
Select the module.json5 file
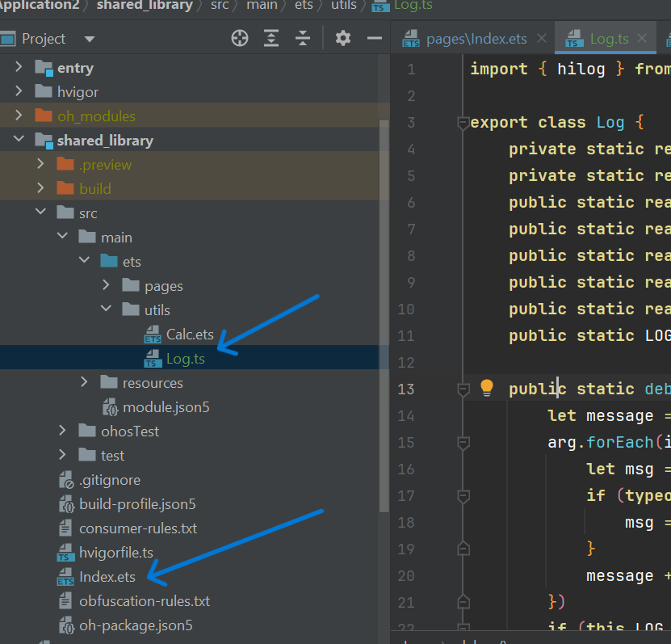[166, 407]
